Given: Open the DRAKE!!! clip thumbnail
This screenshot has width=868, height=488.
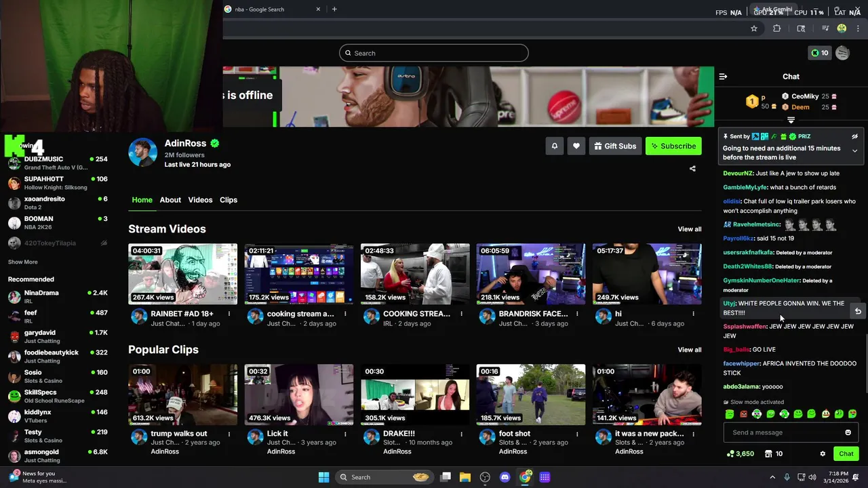Looking at the screenshot, I should (x=415, y=394).
